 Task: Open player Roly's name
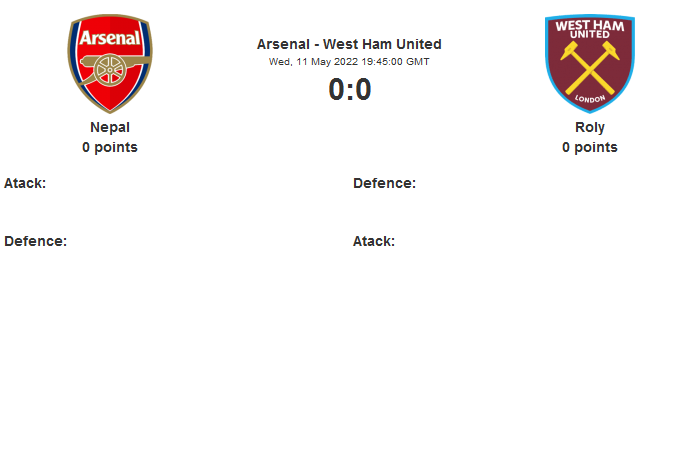click(x=589, y=127)
